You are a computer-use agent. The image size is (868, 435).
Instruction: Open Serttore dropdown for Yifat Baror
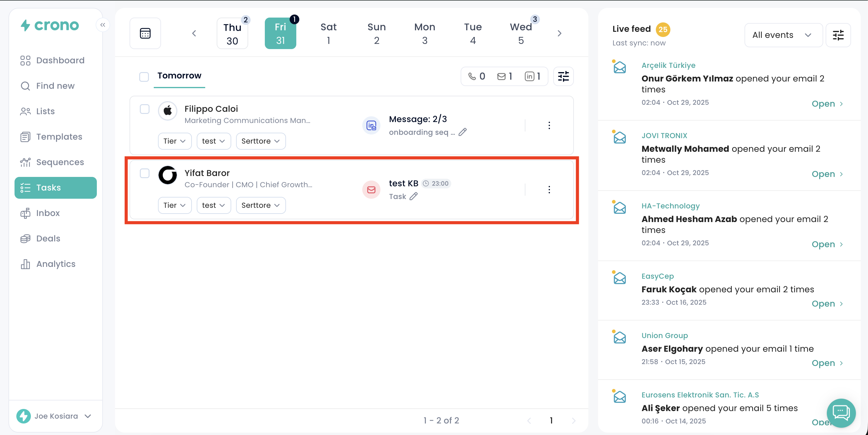pyautogui.click(x=261, y=205)
